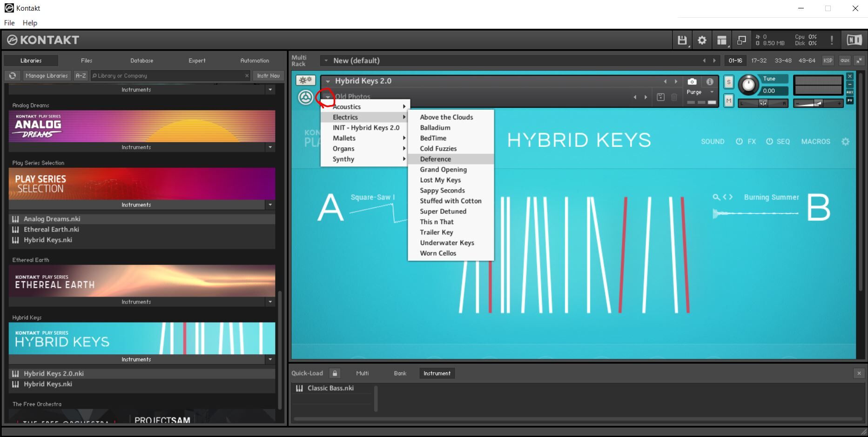Image resolution: width=868 pixels, height=437 pixels.
Task: Toggle the aux channel strip in rack header
Action: [845, 60]
